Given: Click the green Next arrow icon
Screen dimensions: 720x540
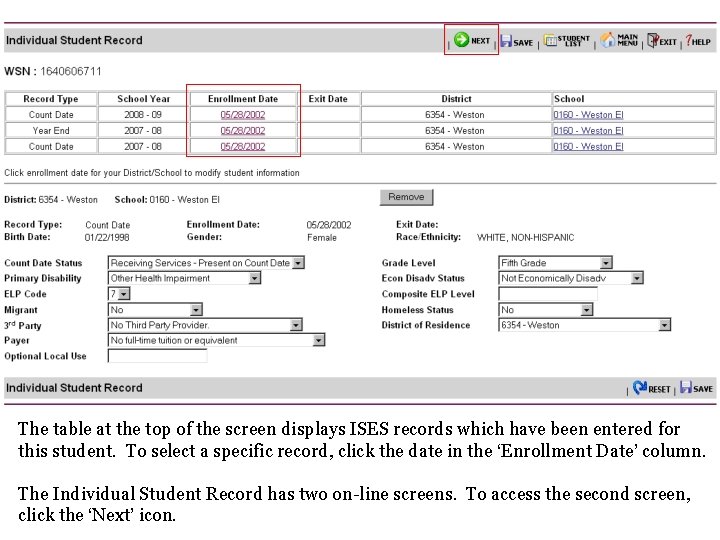Looking at the screenshot, I should tap(461, 40).
